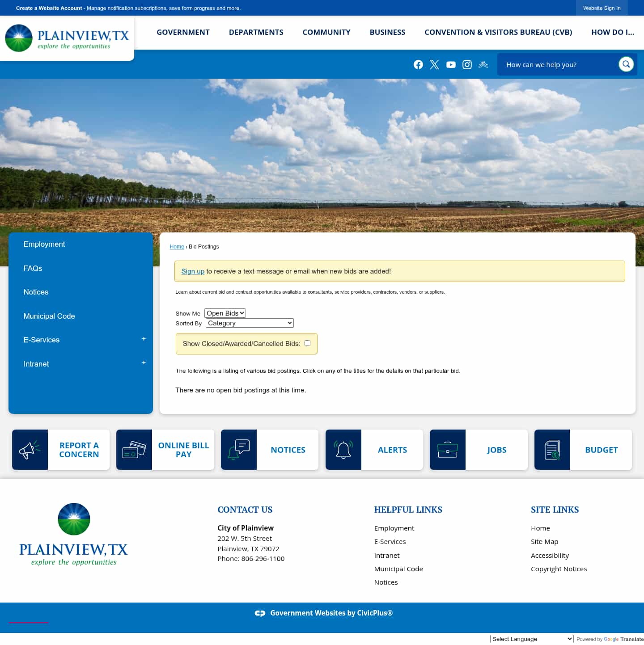Click the search magnifier icon

click(x=626, y=64)
